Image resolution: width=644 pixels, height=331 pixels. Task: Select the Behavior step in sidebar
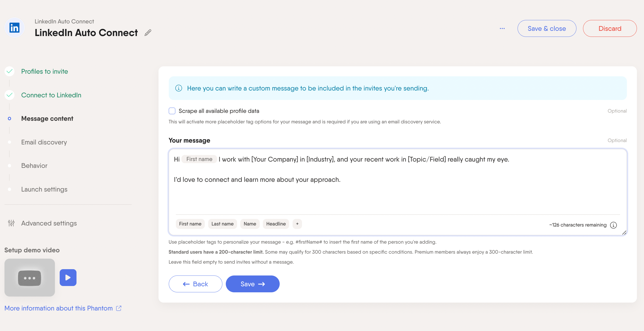click(x=34, y=165)
